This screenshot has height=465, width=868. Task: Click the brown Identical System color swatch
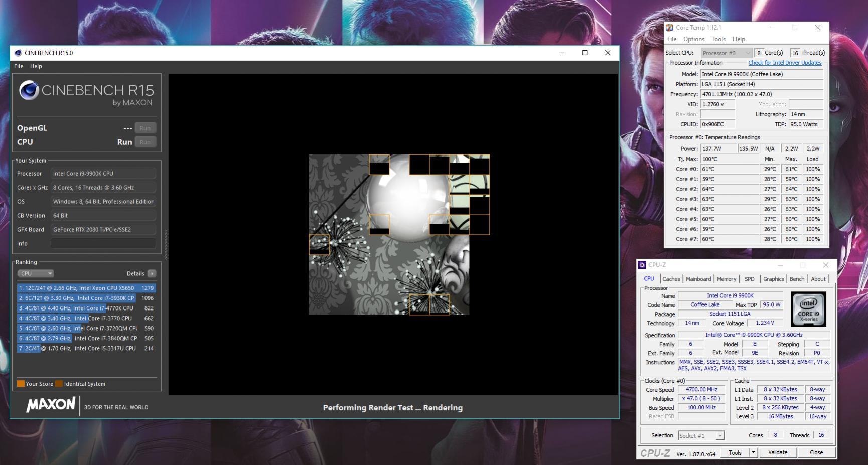(59, 384)
